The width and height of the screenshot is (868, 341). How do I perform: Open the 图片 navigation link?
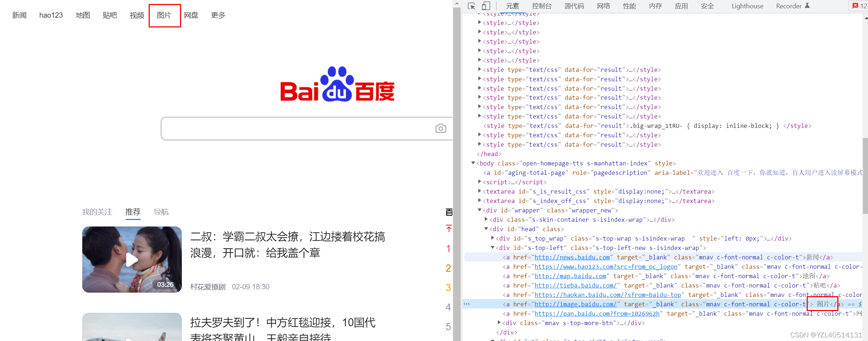tap(164, 15)
